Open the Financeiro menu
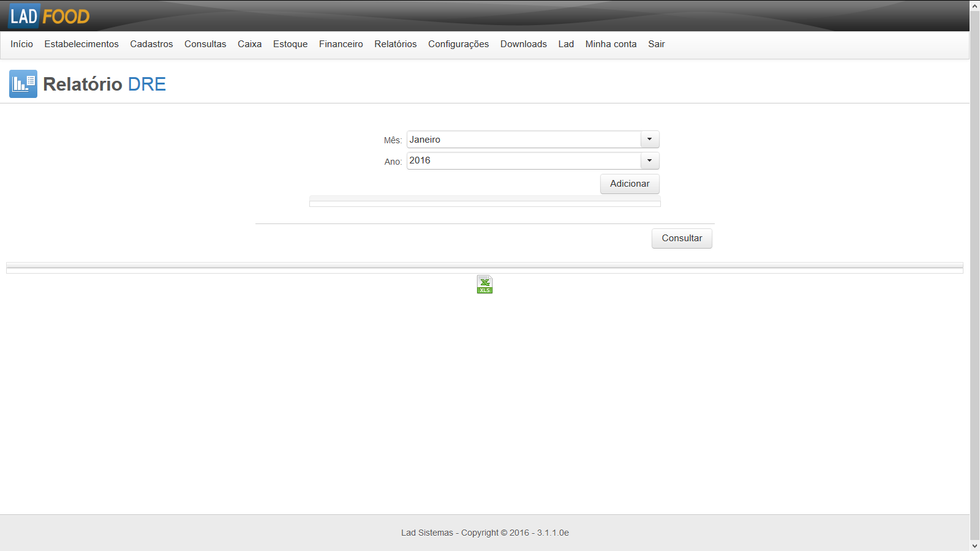 coord(341,44)
